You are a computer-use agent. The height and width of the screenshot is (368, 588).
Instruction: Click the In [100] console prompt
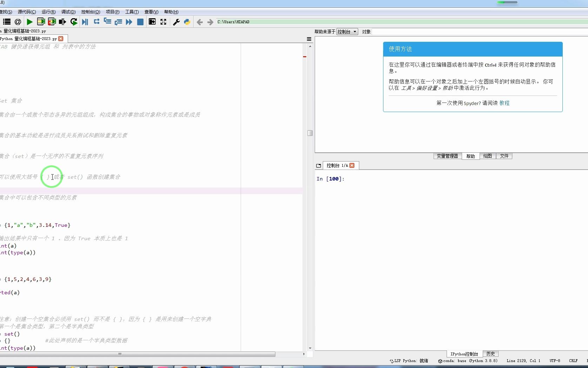(x=330, y=179)
